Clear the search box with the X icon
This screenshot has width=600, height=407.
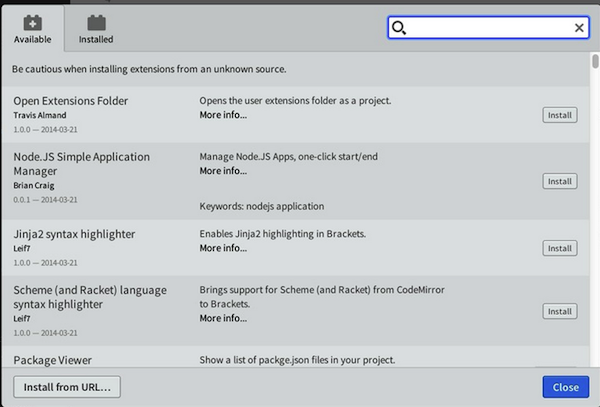[x=579, y=28]
